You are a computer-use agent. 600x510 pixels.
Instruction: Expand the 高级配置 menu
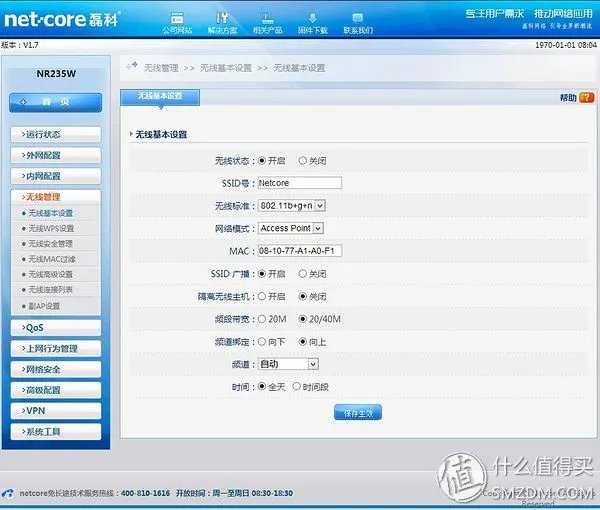56,390
